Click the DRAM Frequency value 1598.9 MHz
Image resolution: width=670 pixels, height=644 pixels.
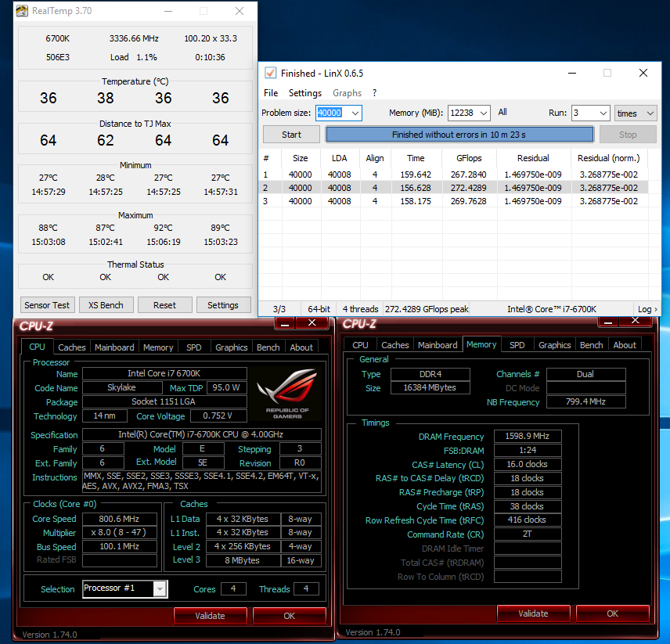click(528, 436)
